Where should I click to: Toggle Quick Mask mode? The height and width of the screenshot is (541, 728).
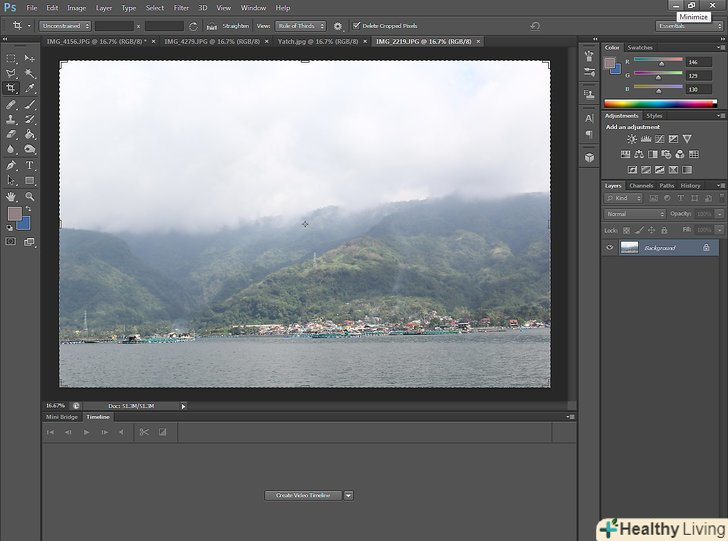(12, 241)
